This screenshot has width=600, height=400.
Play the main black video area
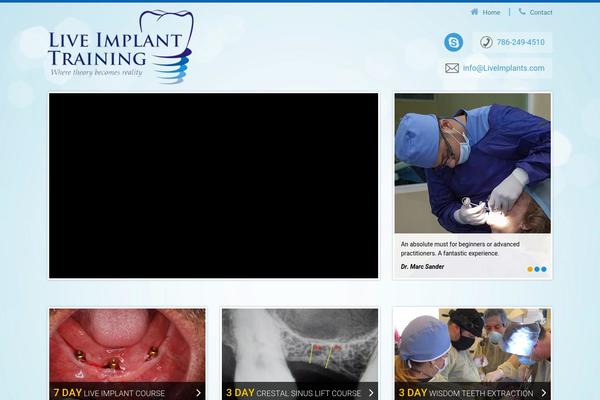213,186
